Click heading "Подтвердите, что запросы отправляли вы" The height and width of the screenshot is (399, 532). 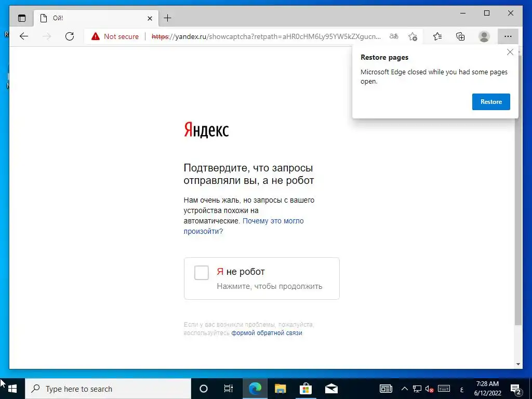click(249, 174)
